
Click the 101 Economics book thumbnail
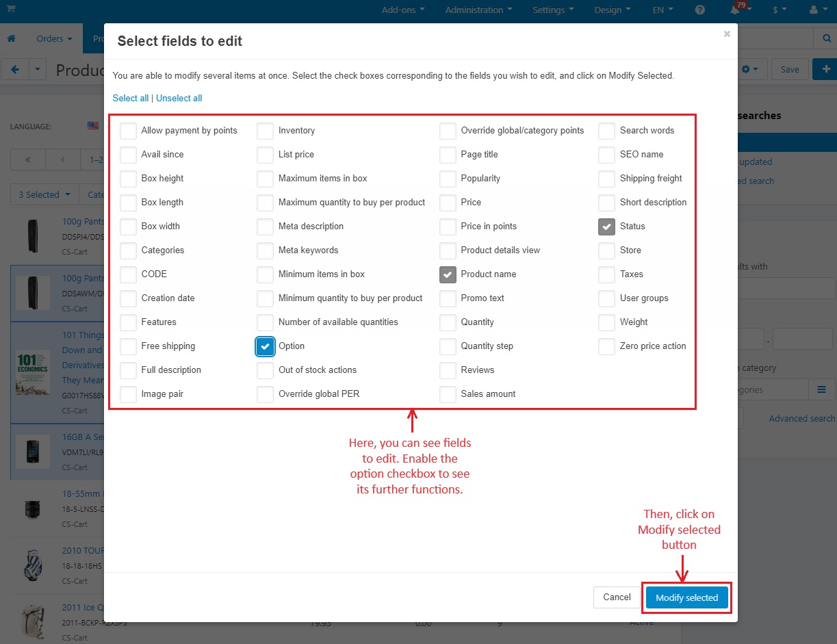[x=33, y=372]
